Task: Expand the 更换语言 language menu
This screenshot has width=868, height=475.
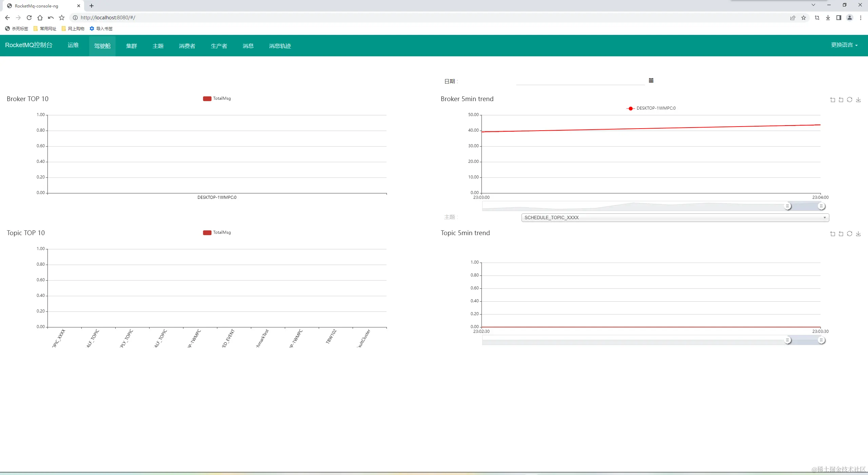Action: (x=844, y=45)
